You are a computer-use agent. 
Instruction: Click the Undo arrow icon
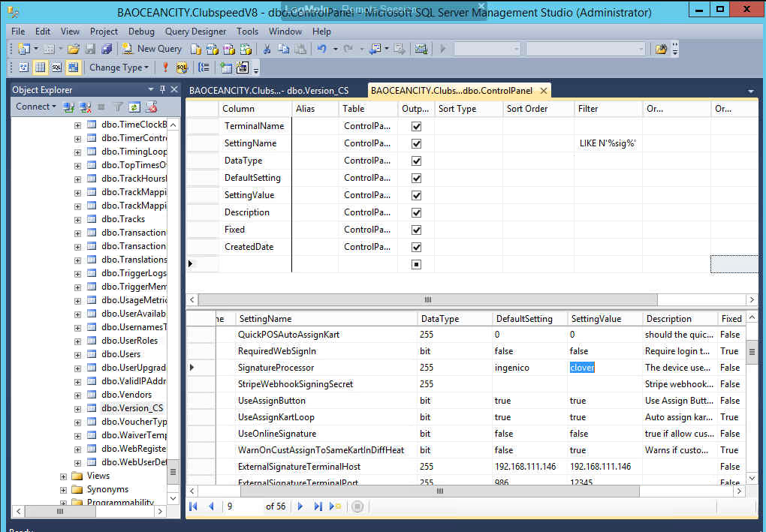[321, 49]
